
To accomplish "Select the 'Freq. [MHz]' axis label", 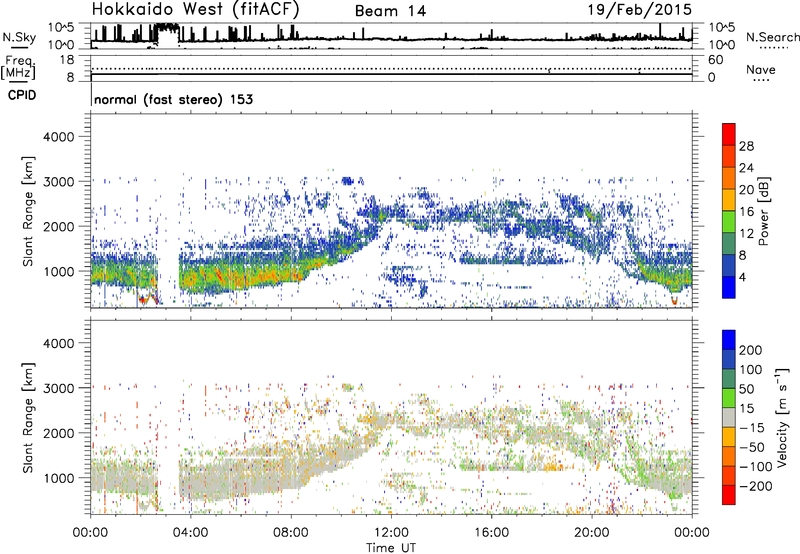I will point(19,67).
